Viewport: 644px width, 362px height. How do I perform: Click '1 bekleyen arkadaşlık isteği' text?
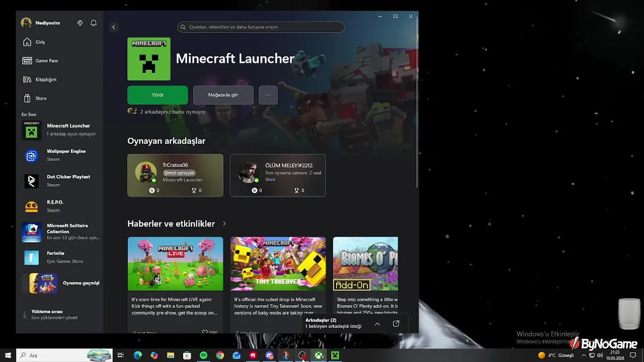(x=333, y=326)
